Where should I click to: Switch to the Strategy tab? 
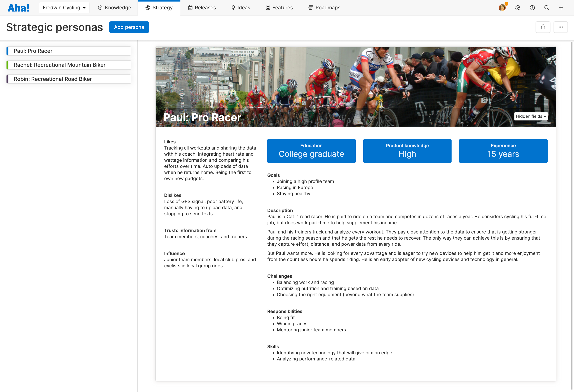(159, 8)
